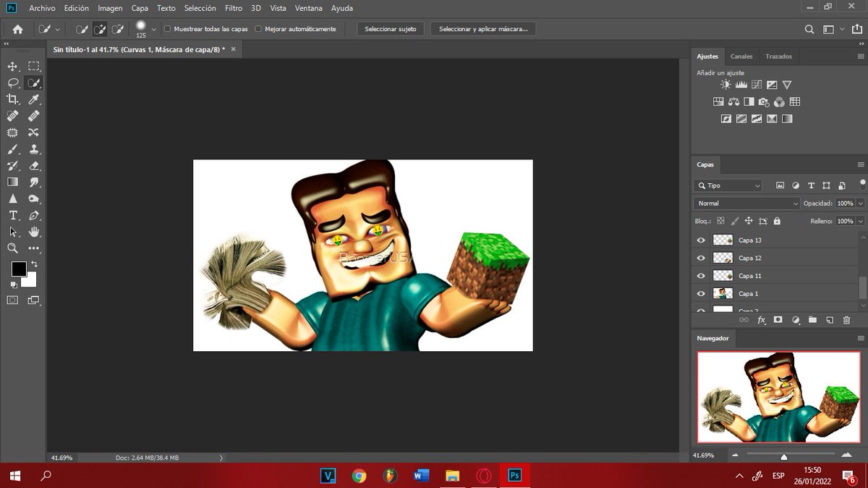Open the tool preset picker dropdown
Viewport: 868px width, 488px height.
pos(57,30)
